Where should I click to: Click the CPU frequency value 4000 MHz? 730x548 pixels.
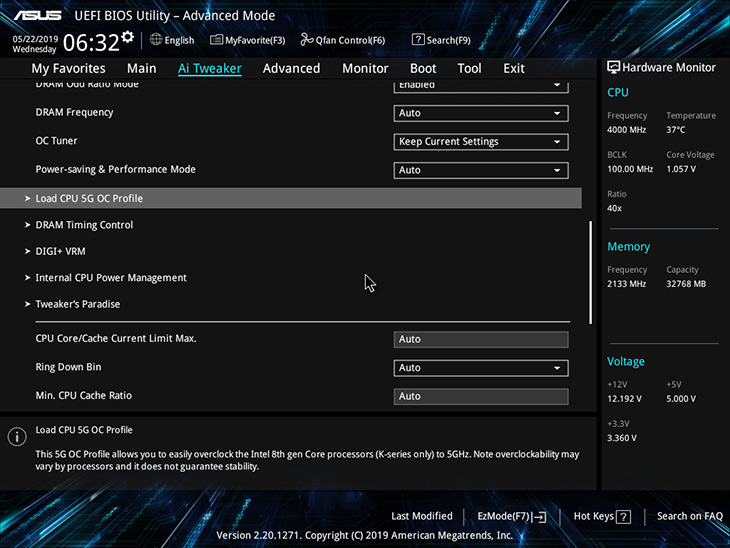[x=626, y=130]
